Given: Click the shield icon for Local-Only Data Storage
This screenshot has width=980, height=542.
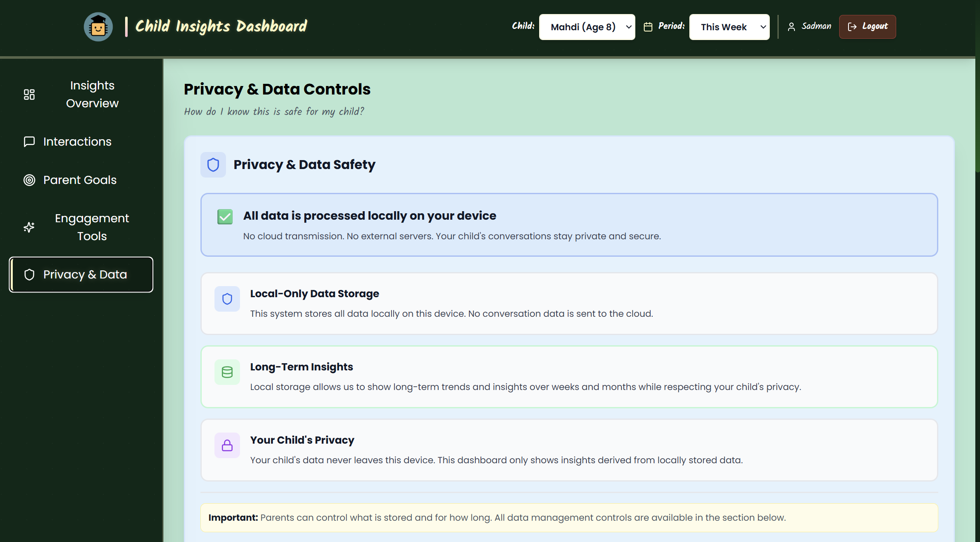Looking at the screenshot, I should 227,299.
